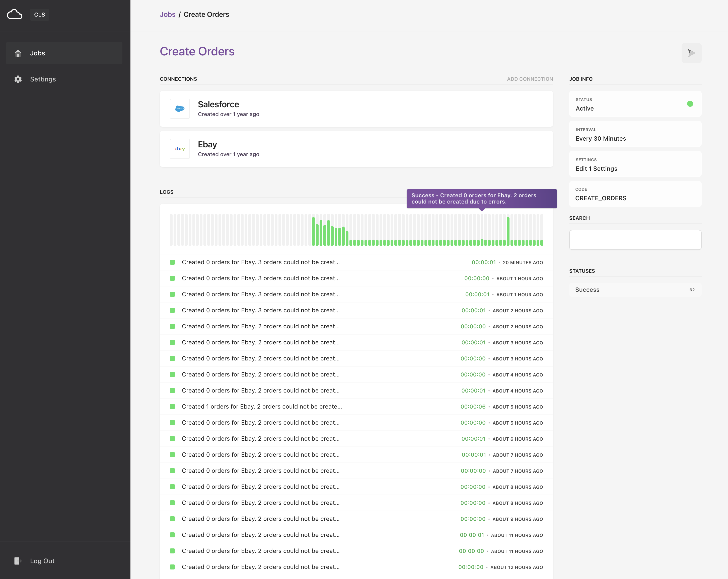Click the Log Out door icon
728x579 pixels.
click(18, 561)
